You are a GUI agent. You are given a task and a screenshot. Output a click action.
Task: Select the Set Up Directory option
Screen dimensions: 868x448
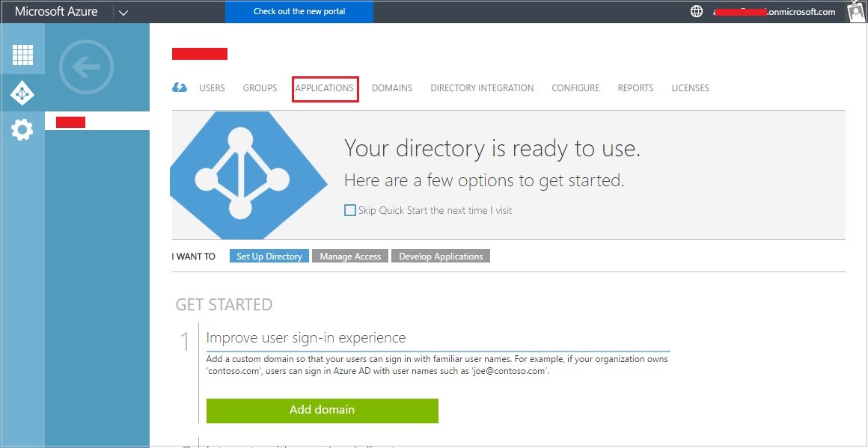[x=269, y=256]
